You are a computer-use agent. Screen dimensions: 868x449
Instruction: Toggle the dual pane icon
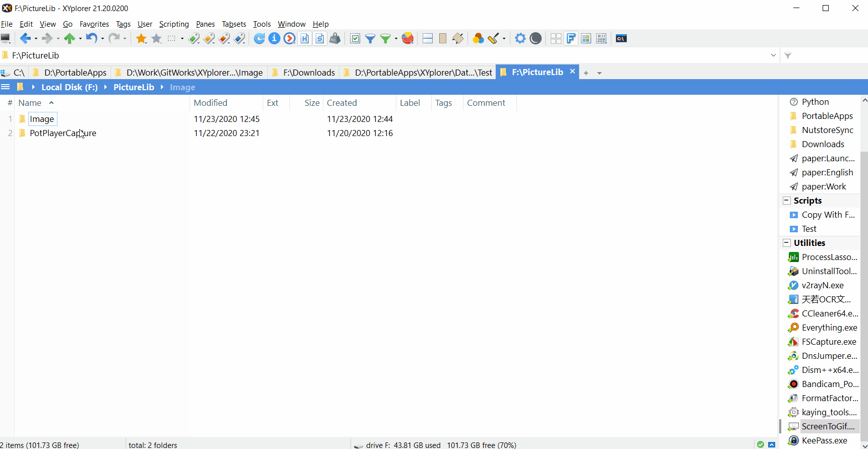click(428, 38)
